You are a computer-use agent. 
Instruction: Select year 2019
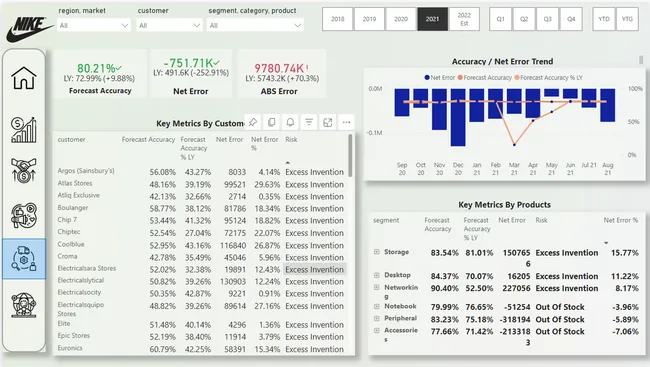pyautogui.click(x=369, y=19)
